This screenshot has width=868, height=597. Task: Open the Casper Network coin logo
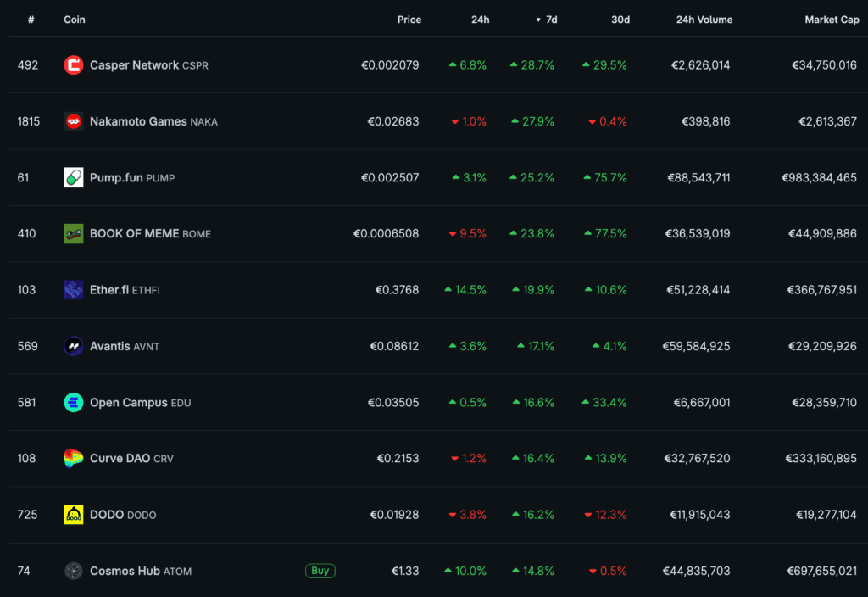[73, 65]
